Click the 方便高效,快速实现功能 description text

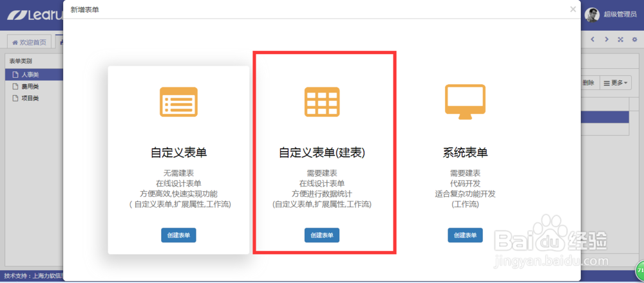pos(178,194)
